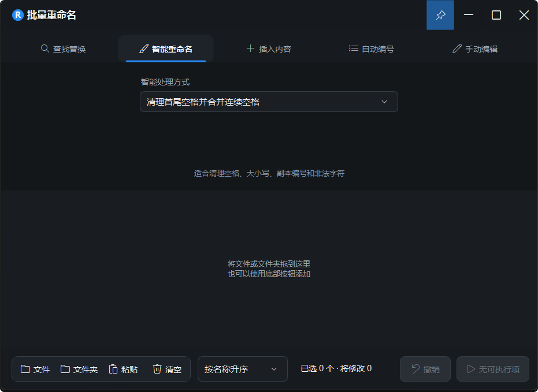Open the 手动编辑 tab
This screenshot has height=392, width=538.
[474, 48]
